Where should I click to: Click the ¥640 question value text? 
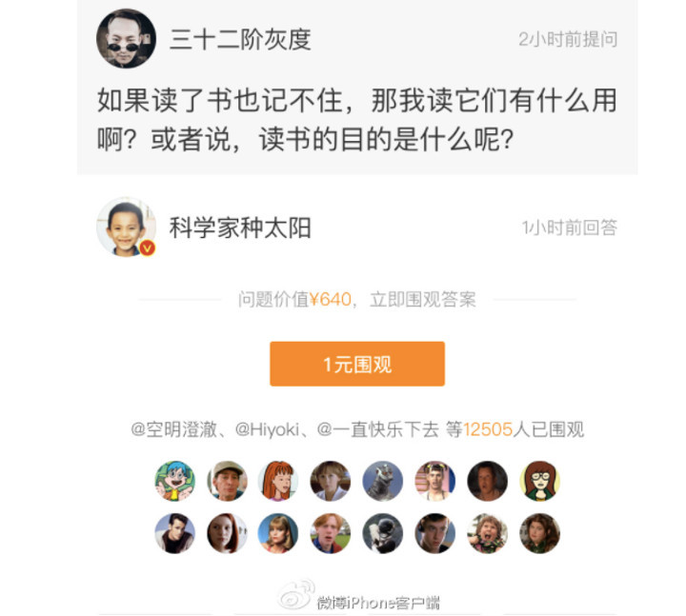331,300
